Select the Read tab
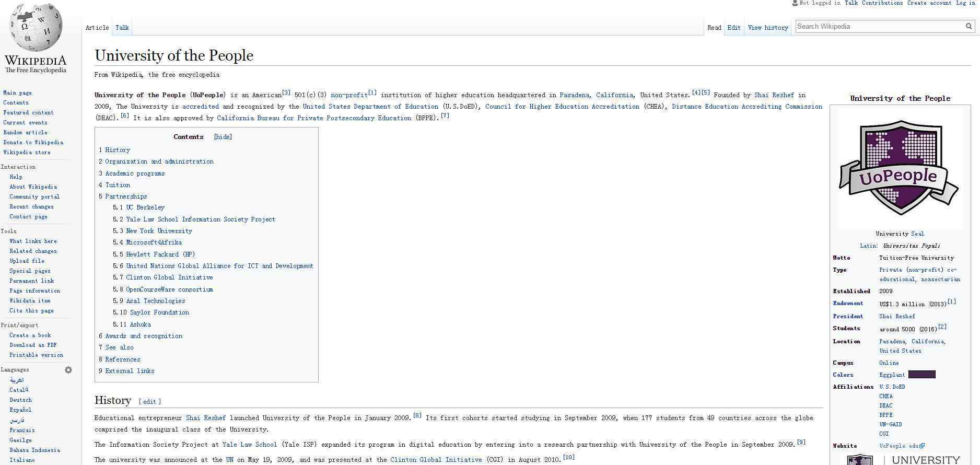The width and height of the screenshot is (980, 465). tap(714, 28)
